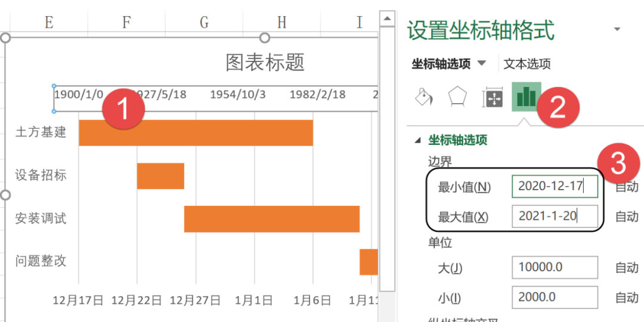Open the pane options dropdown arrow

[617, 29]
